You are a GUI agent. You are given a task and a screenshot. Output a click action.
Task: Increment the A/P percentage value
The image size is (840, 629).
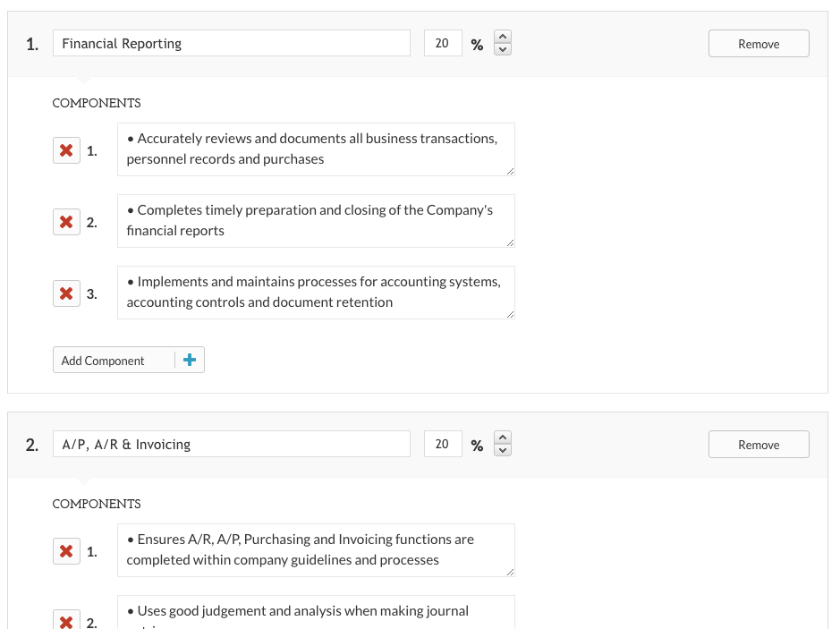tap(502, 438)
